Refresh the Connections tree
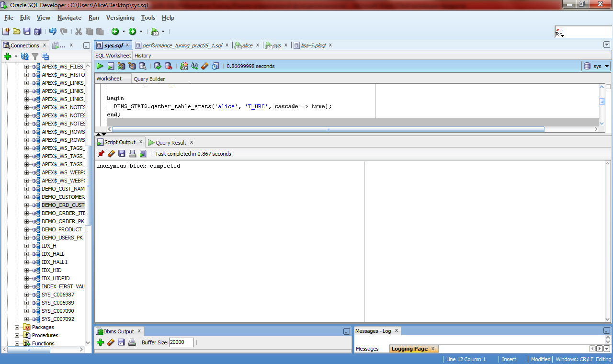Image resolution: width=613 pixels, height=364 pixels. pos(25,57)
